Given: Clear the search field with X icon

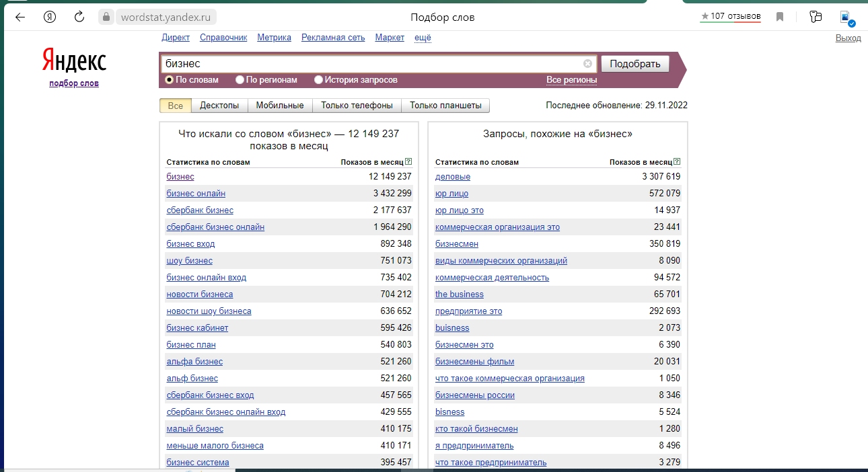Looking at the screenshot, I should (587, 64).
